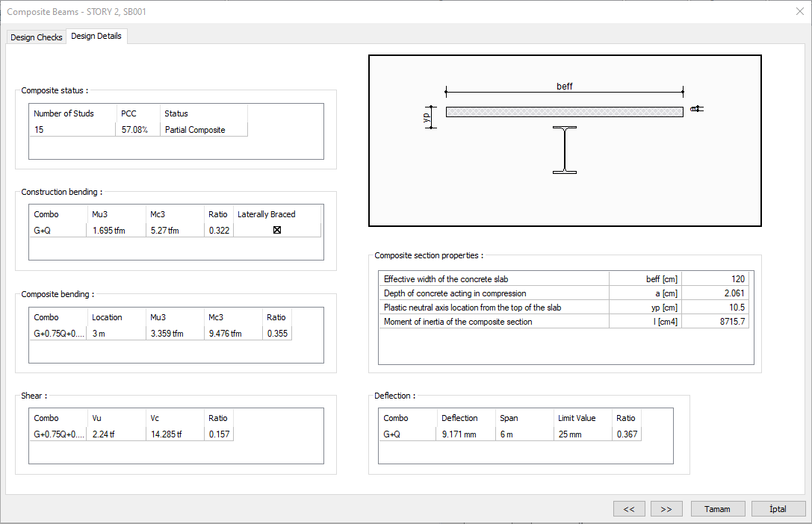Switch to the Design Checks tab

tap(37, 37)
